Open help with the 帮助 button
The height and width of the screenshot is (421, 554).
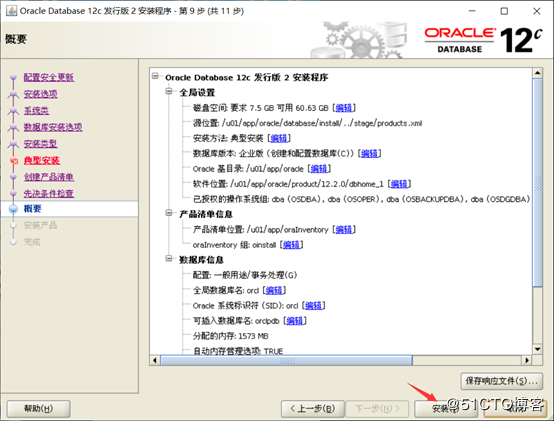pyautogui.click(x=39, y=409)
